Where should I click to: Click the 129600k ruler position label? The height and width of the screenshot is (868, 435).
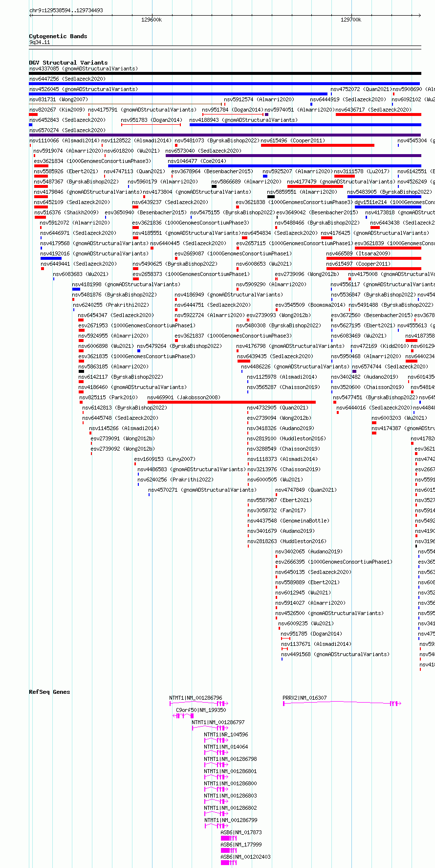tap(152, 20)
